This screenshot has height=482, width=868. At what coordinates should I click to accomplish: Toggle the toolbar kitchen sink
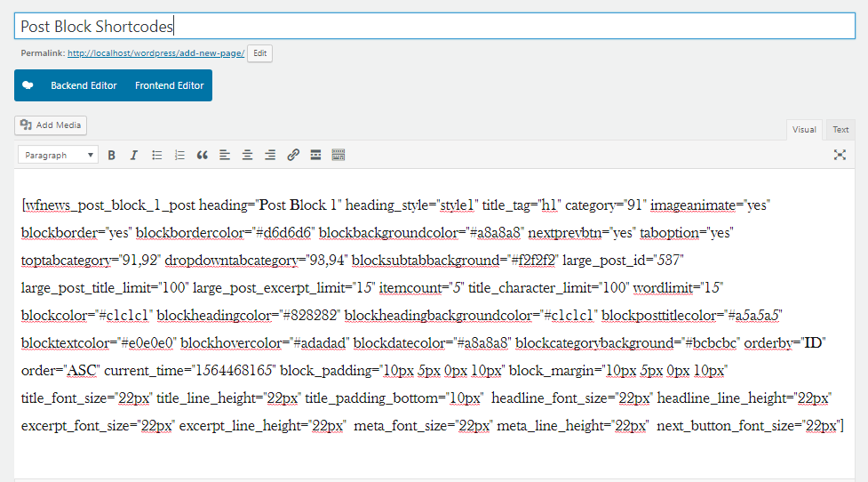coord(338,155)
